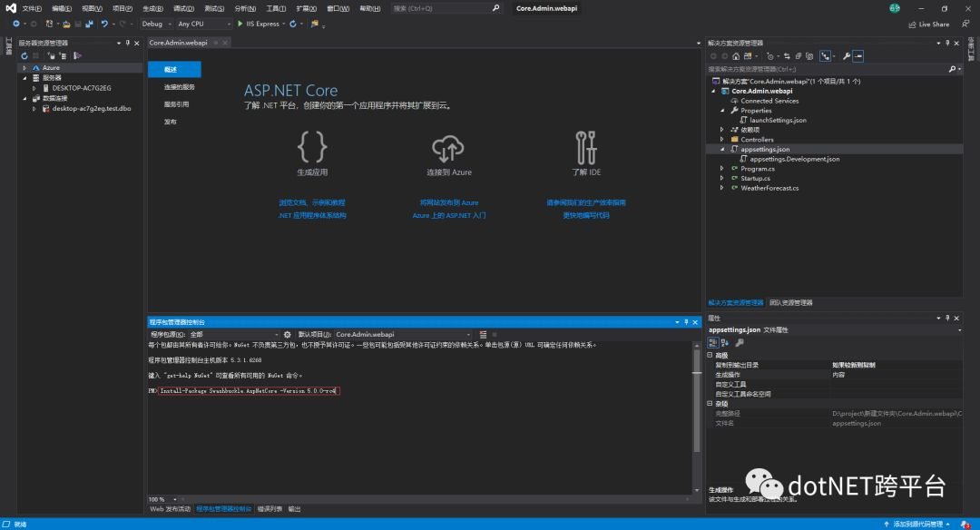Toggle Preview Selected Items icon in Solution Explorer
This screenshot has width=980, height=530.
tap(858, 56)
